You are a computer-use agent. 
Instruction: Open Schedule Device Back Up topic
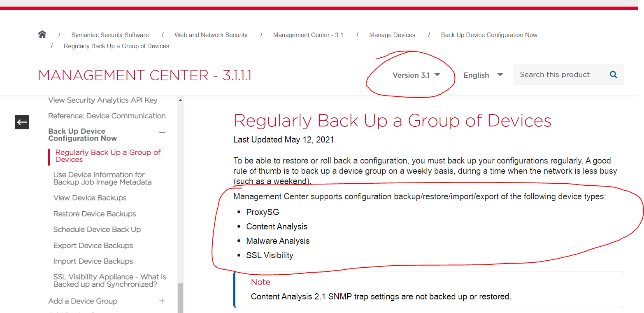(97, 229)
